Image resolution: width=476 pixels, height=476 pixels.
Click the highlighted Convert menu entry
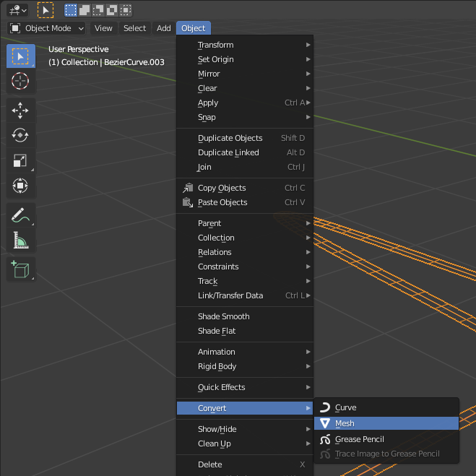(x=245, y=408)
